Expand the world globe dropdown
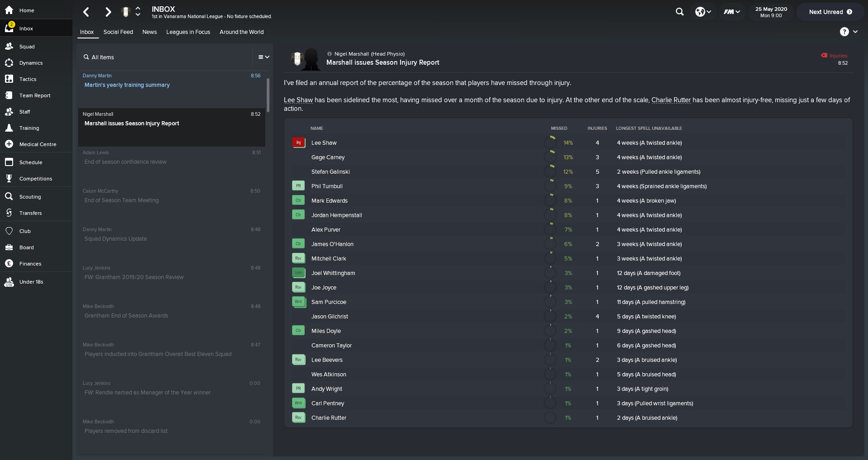868x460 pixels. [703, 12]
